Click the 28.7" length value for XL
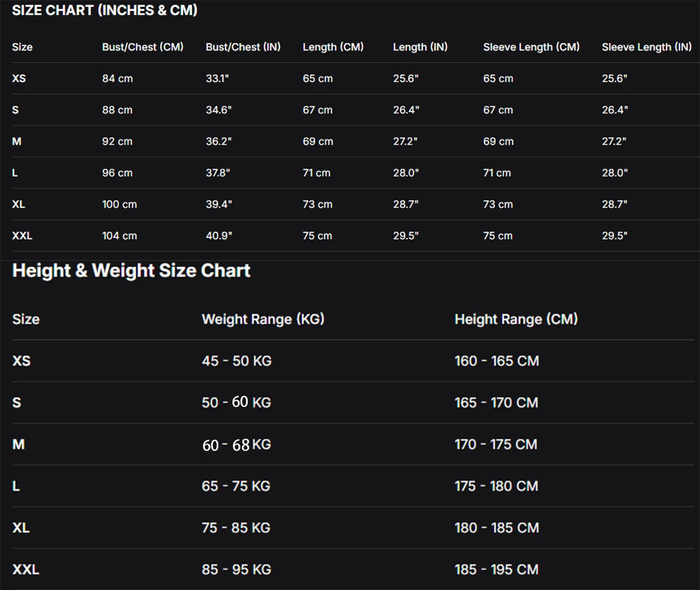700x590 pixels. pos(405,204)
